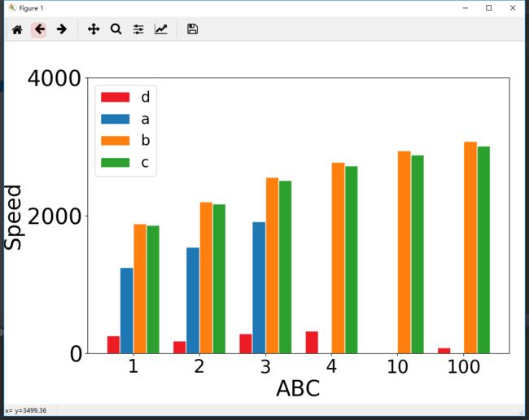This screenshot has height=420, width=529.
Task: Click the 'Speed' y-axis label
Action: coord(13,217)
